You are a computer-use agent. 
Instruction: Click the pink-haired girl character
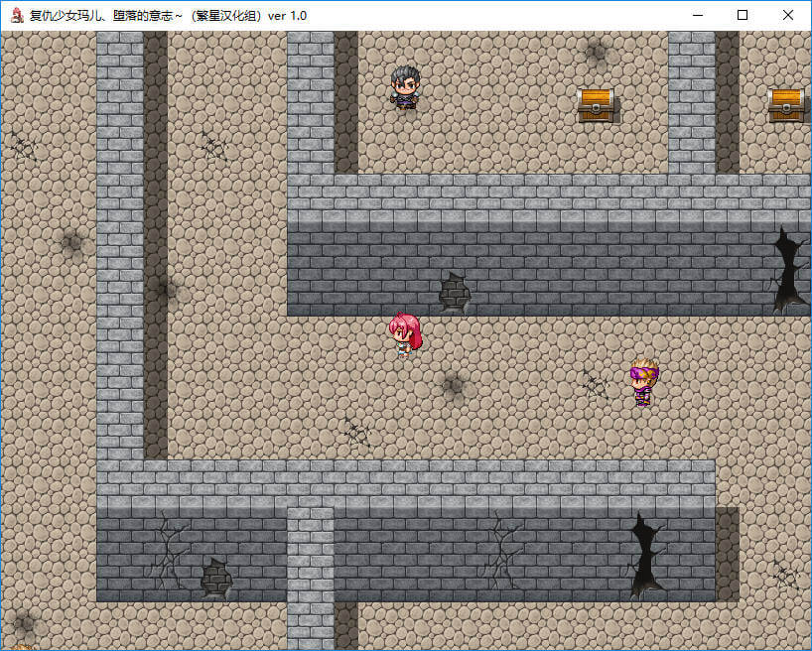[x=405, y=333]
